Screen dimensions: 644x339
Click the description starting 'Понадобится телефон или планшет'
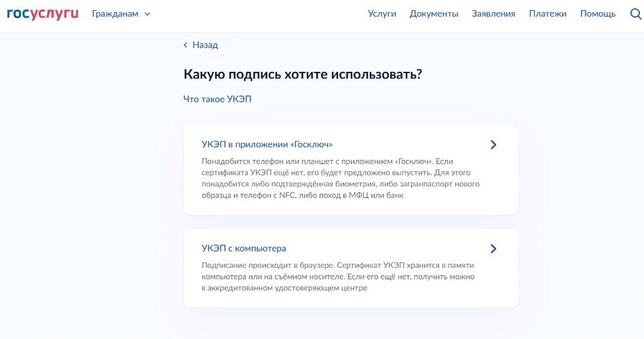point(341,178)
